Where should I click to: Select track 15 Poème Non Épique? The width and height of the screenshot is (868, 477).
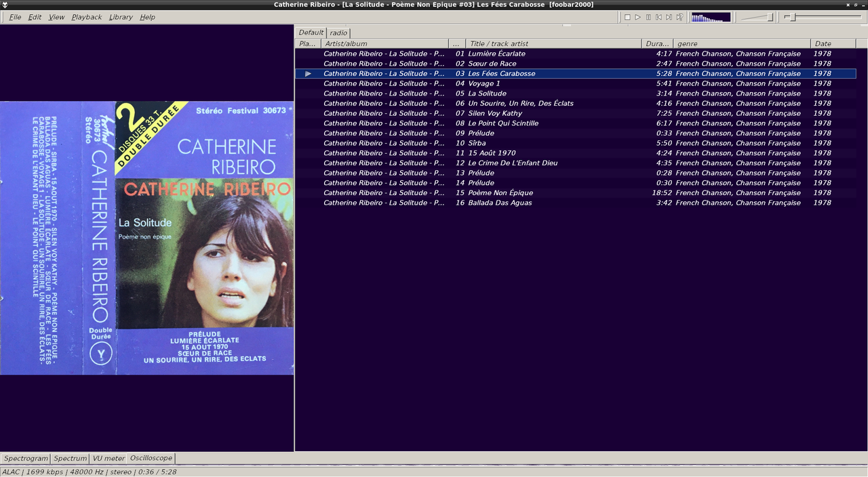point(576,192)
